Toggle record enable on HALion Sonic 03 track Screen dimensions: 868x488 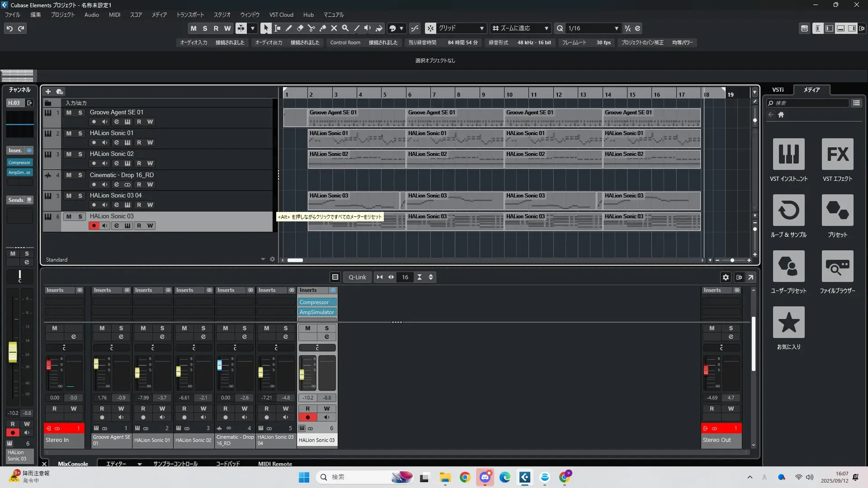94,225
